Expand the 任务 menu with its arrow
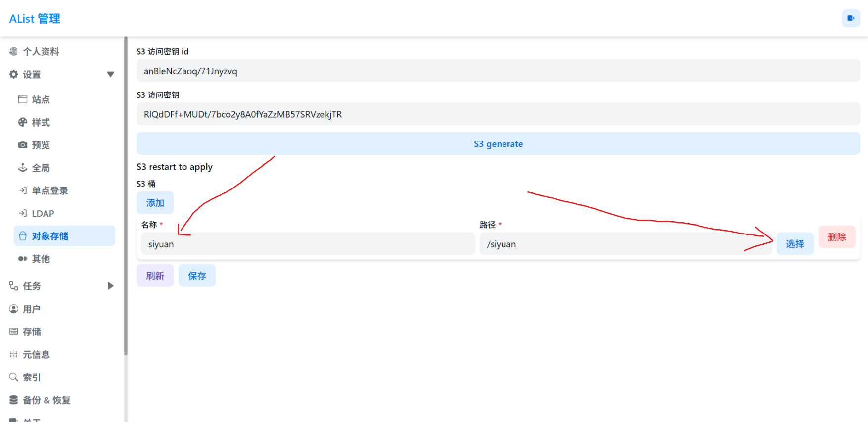 pyautogui.click(x=110, y=286)
